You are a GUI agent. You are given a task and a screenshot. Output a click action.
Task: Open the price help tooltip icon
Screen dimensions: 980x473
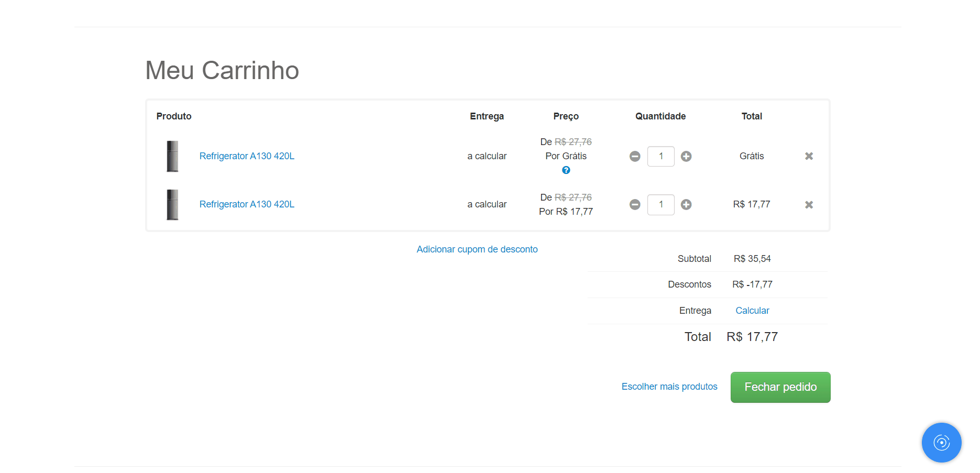566,170
